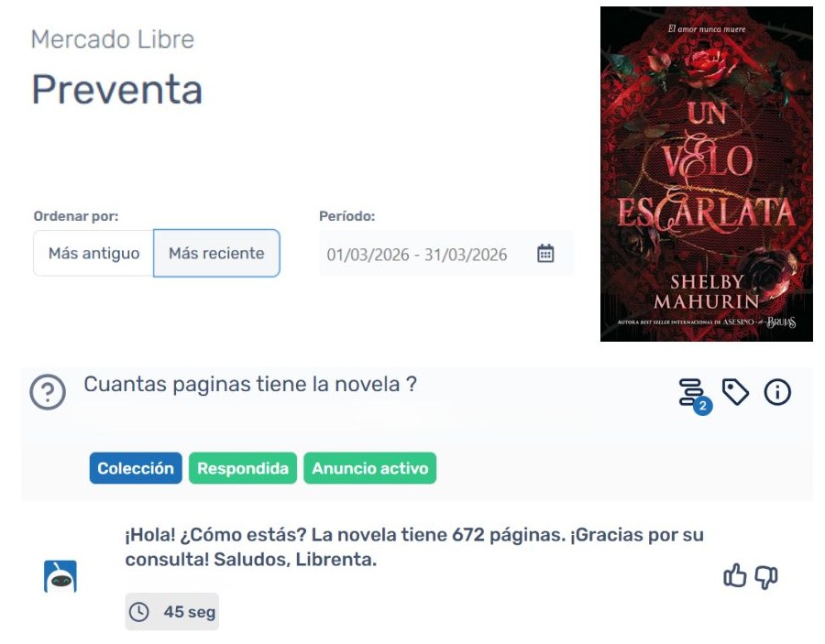
Task: Click the 45 seg response time chip
Action: [x=172, y=612]
